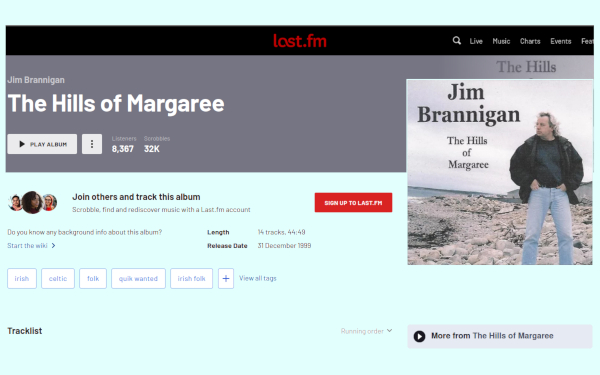Screen dimensions: 600x375
Task: Click the Play Album button
Action: pyautogui.click(x=42, y=144)
